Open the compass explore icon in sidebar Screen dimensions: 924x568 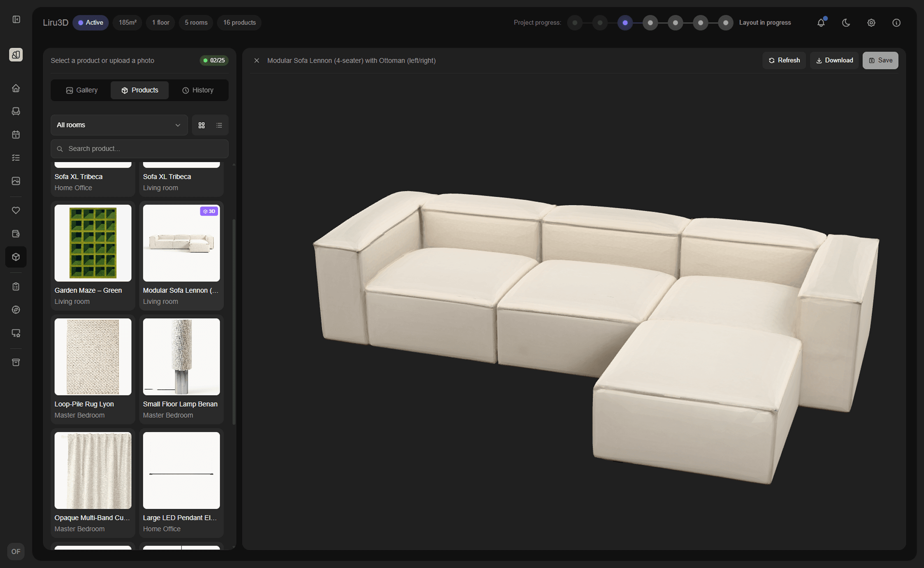point(16,310)
